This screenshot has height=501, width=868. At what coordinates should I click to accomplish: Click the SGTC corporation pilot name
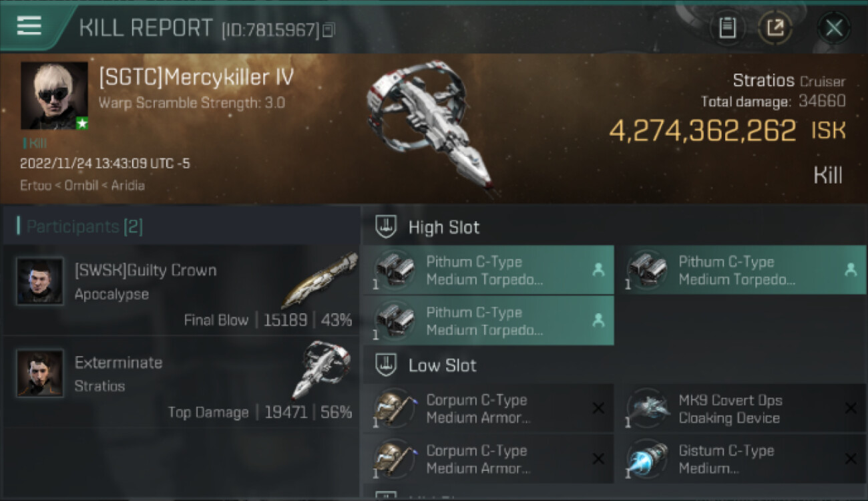tap(196, 77)
